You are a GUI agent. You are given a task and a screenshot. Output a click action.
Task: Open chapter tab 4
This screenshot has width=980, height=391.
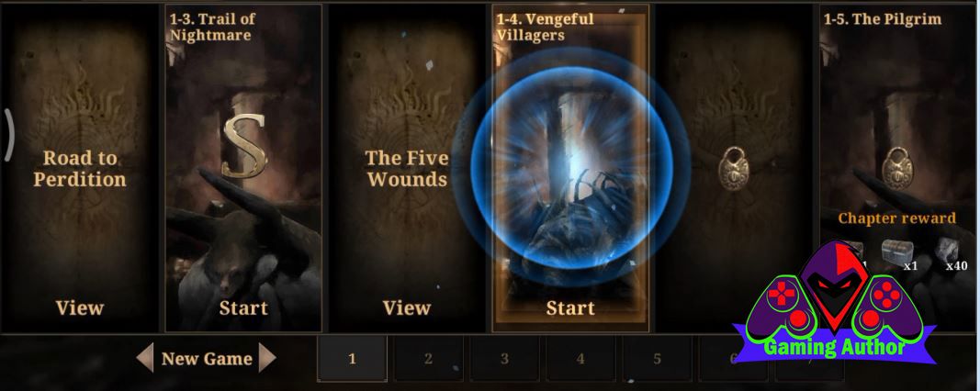pos(580,359)
